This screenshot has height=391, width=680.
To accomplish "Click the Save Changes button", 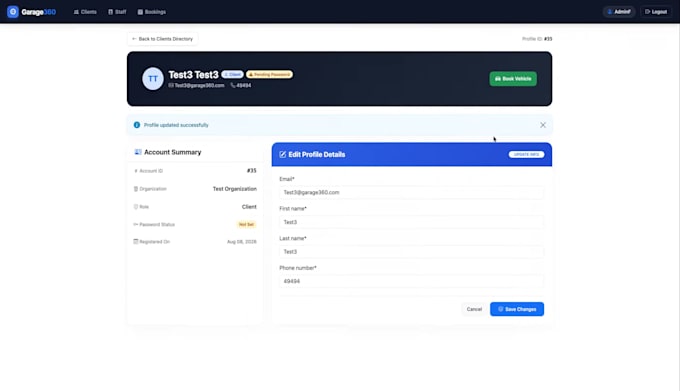I will pyautogui.click(x=517, y=309).
